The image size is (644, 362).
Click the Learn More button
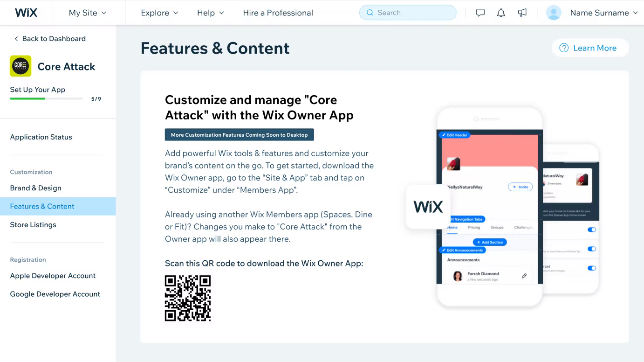590,48
